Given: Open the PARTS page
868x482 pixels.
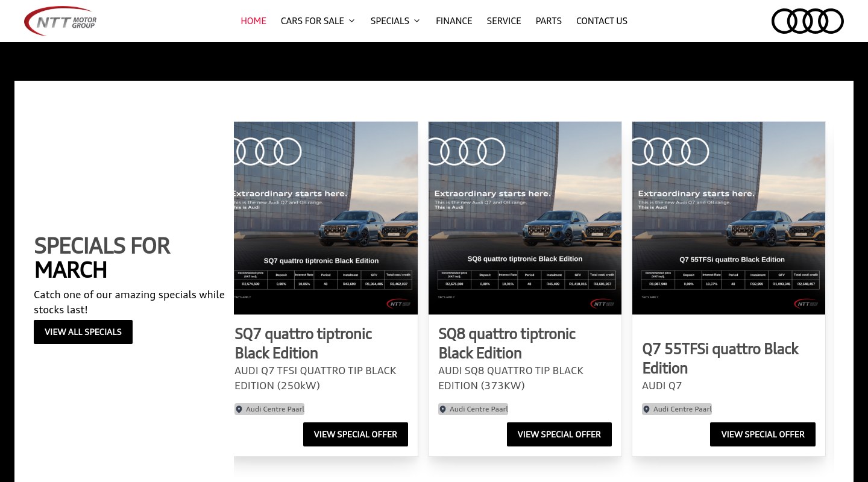Looking at the screenshot, I should [549, 21].
